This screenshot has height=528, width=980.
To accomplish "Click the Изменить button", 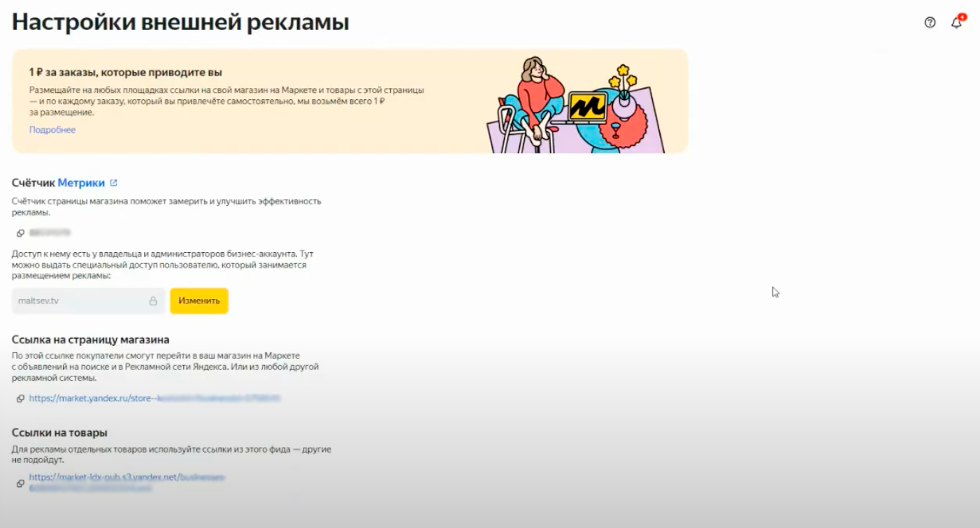I will [199, 301].
